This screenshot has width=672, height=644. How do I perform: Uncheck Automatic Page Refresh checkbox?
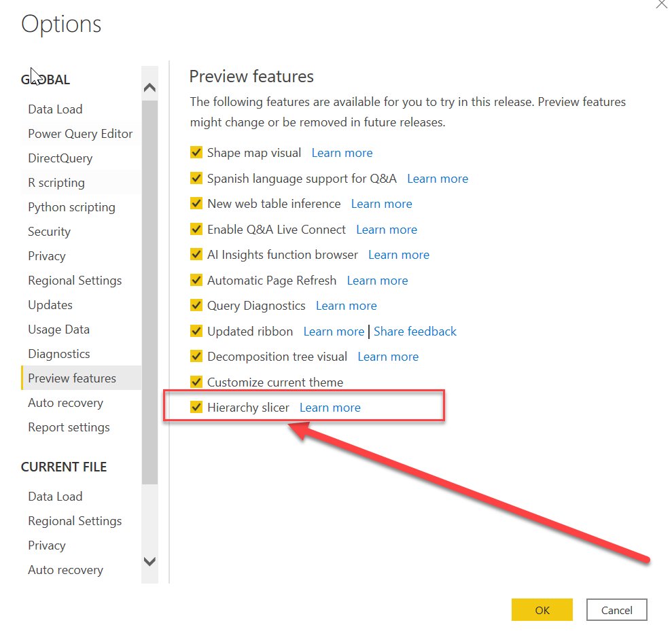point(196,280)
